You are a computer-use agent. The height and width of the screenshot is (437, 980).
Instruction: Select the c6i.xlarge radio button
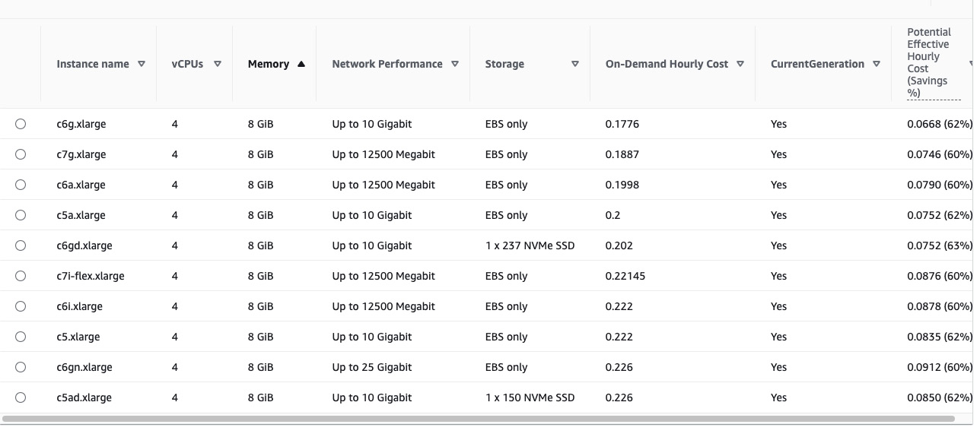pyautogui.click(x=21, y=306)
